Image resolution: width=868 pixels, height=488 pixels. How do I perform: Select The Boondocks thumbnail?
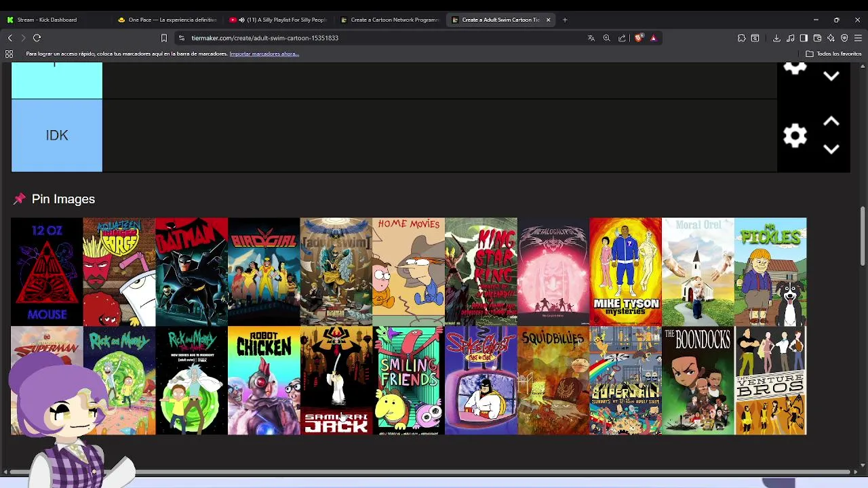tap(698, 380)
